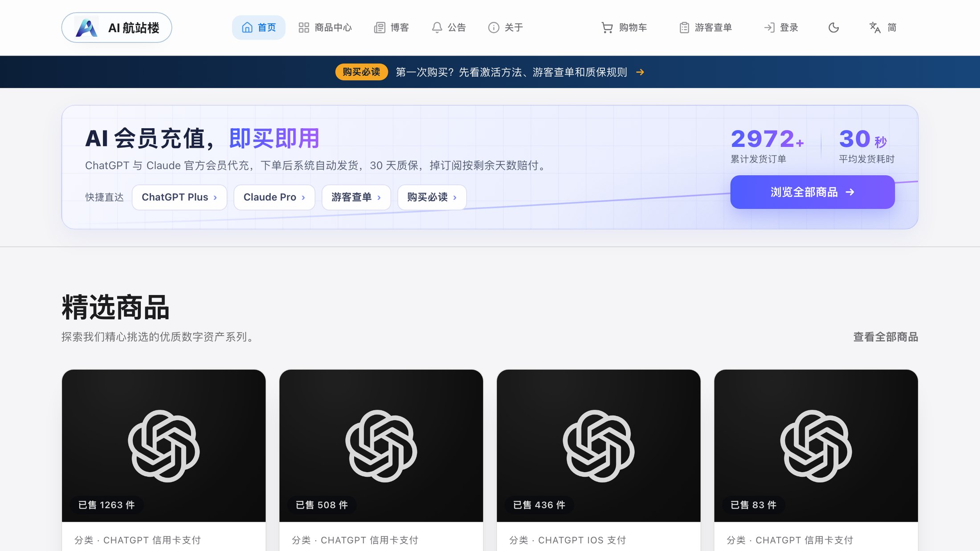980x551 pixels.
Task: Click the OpenAI logo on the 已售 508 件 card
Action: coord(381,446)
